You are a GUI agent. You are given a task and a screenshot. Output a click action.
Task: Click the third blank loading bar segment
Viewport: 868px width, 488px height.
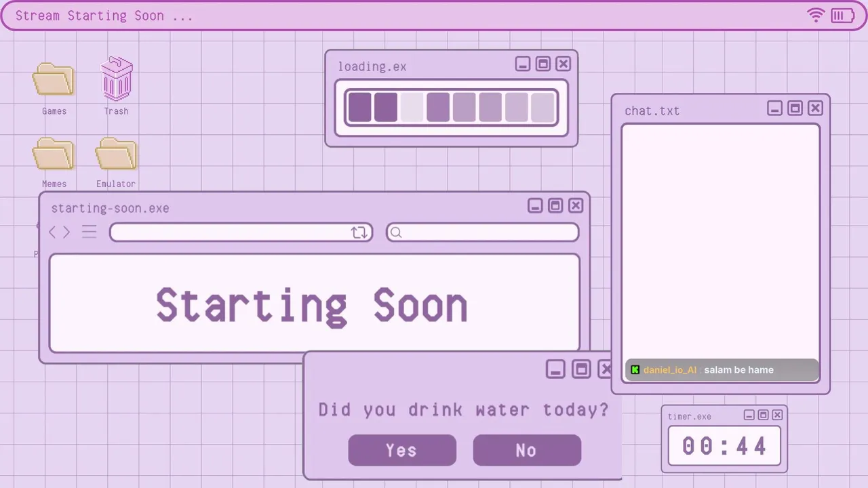[412, 107]
